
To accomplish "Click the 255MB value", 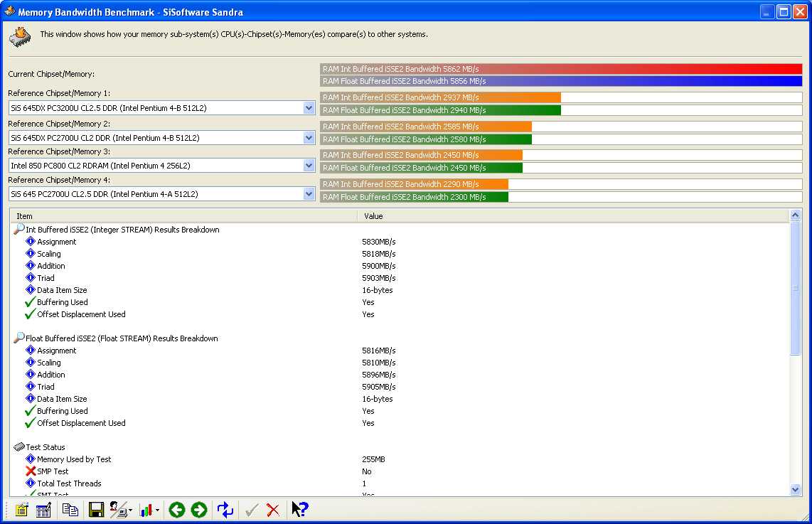I will click(x=373, y=459).
